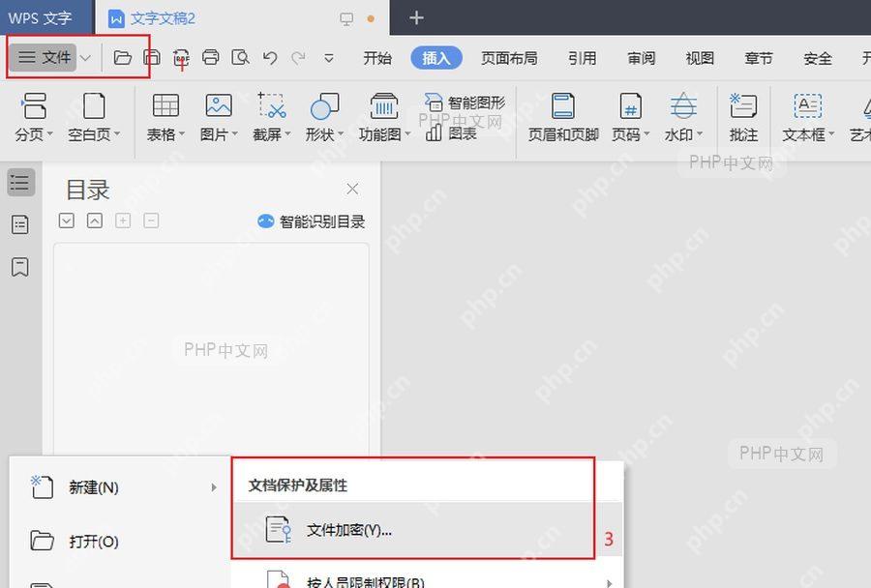Screen dimensions: 871x588
Task: Expand the 形状 dropdown arrow
Action: (x=341, y=133)
